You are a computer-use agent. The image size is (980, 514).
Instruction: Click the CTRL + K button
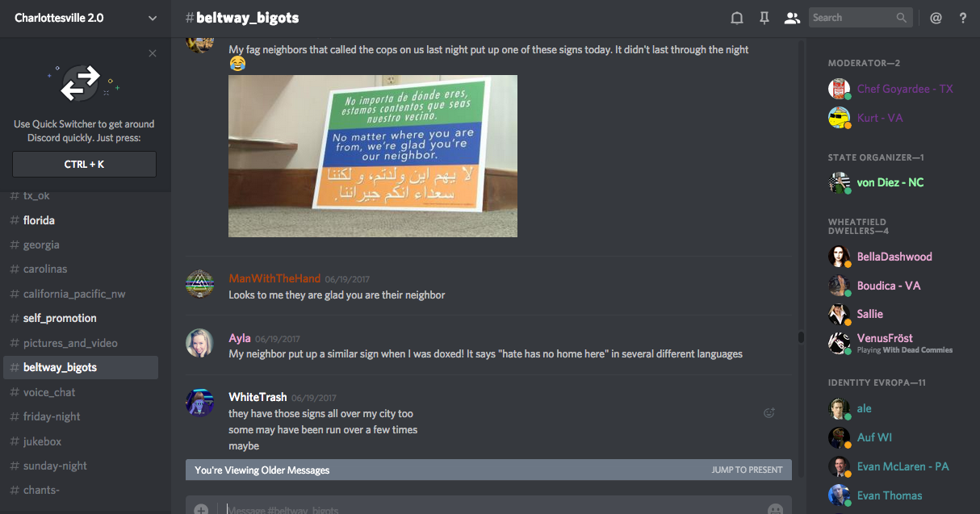tap(84, 164)
